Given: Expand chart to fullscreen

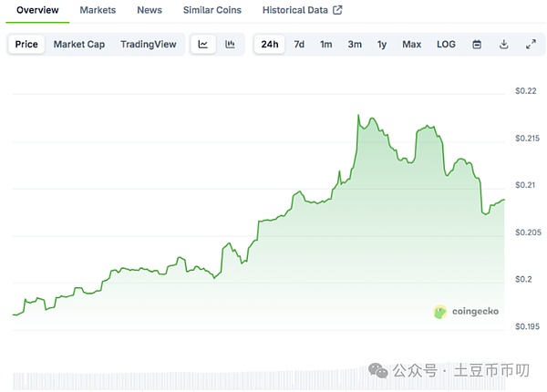Looking at the screenshot, I should point(531,44).
